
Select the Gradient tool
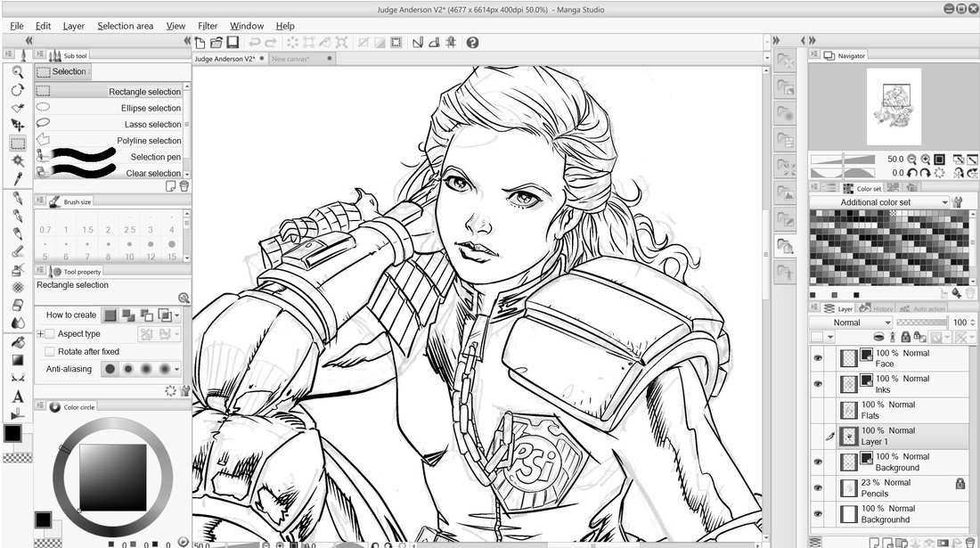point(18,360)
